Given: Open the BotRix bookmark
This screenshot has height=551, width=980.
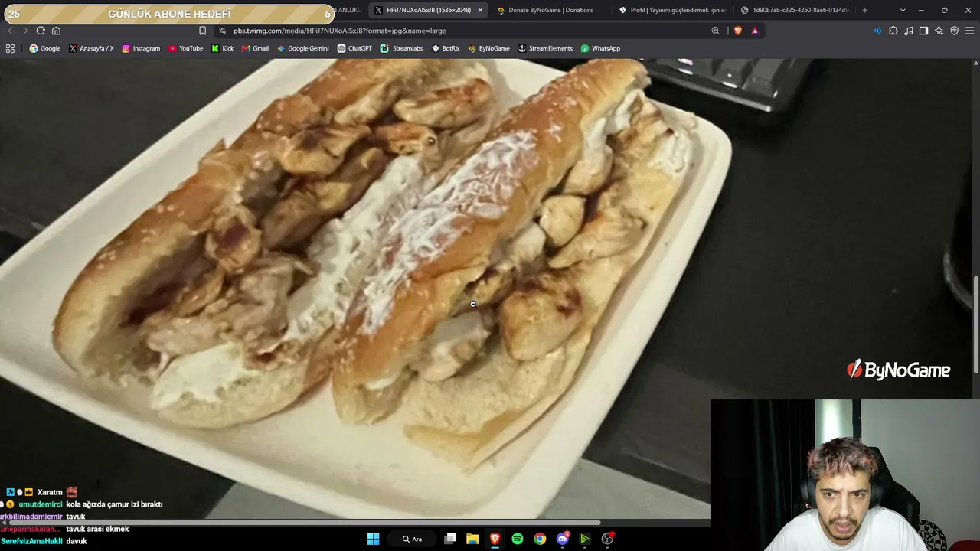Looking at the screenshot, I should (446, 48).
